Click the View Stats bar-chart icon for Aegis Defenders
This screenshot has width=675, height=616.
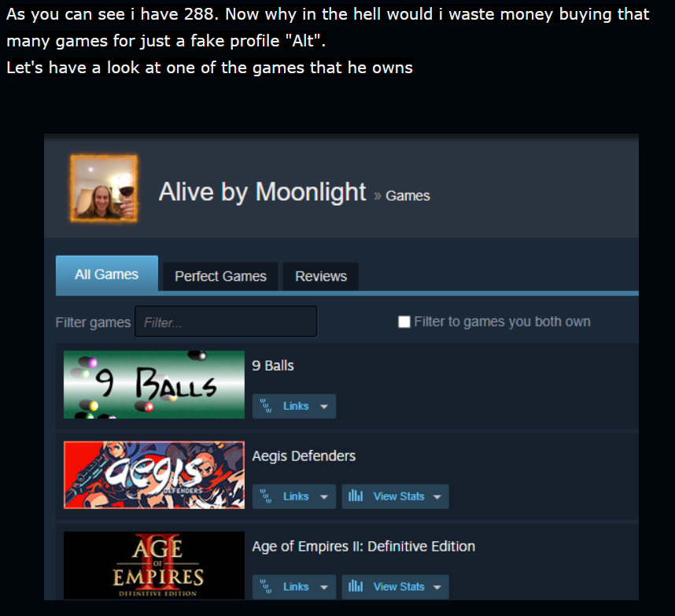click(356, 496)
